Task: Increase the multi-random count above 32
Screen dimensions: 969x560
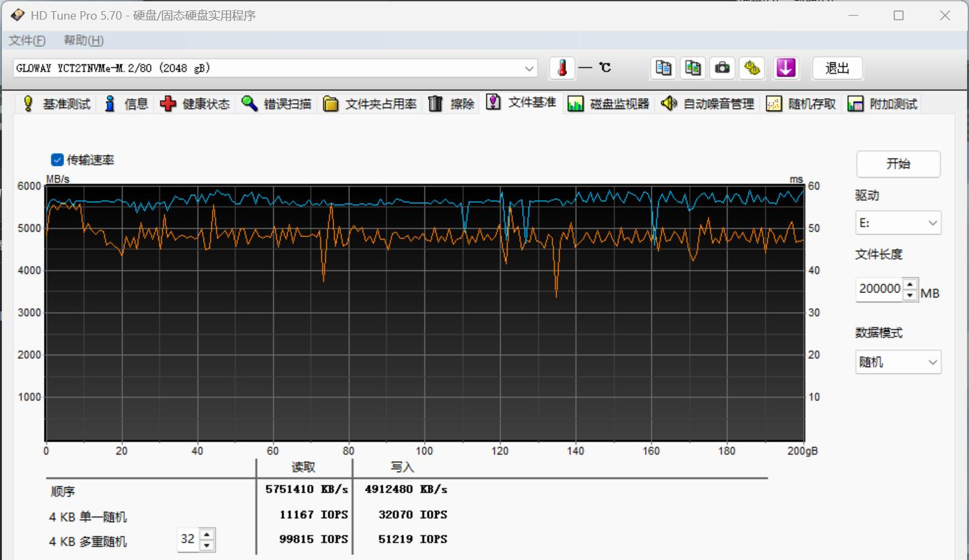Action: (x=206, y=534)
